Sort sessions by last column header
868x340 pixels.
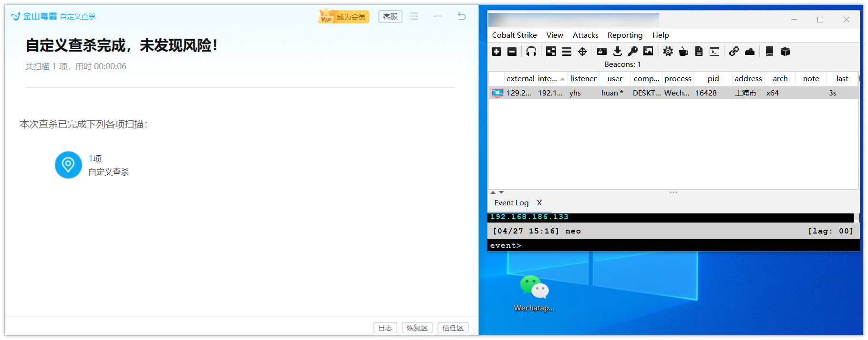pyautogui.click(x=842, y=79)
